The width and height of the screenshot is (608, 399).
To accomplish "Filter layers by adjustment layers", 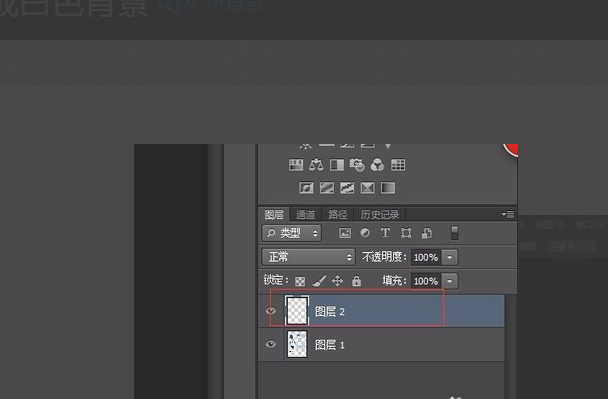I will point(365,233).
